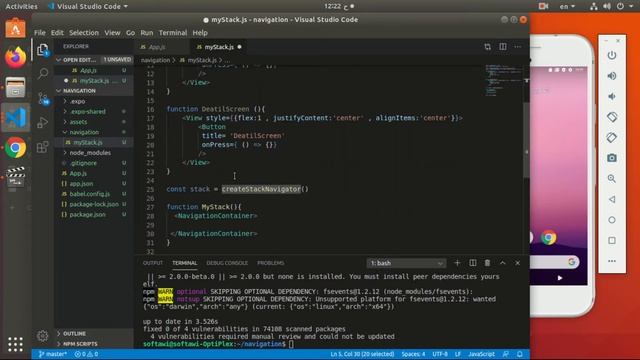Open the Search view in activity bar
Viewport: 640px width, 360px height.
click(42, 73)
